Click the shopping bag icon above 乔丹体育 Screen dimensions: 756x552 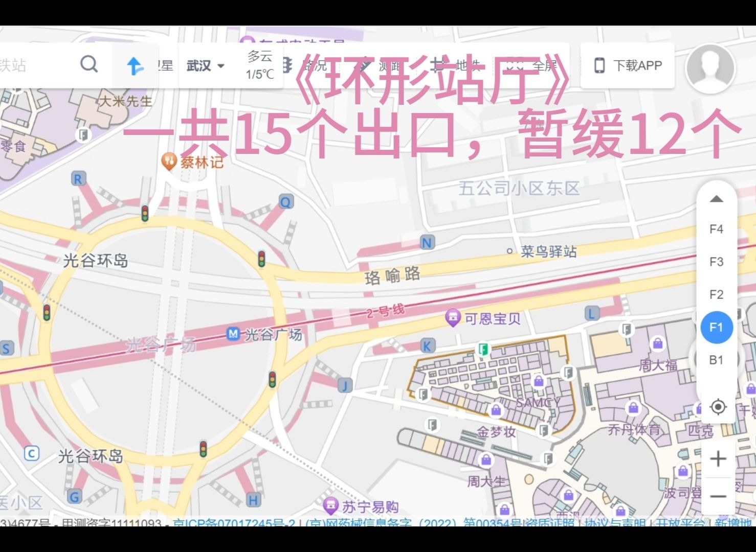(x=633, y=407)
